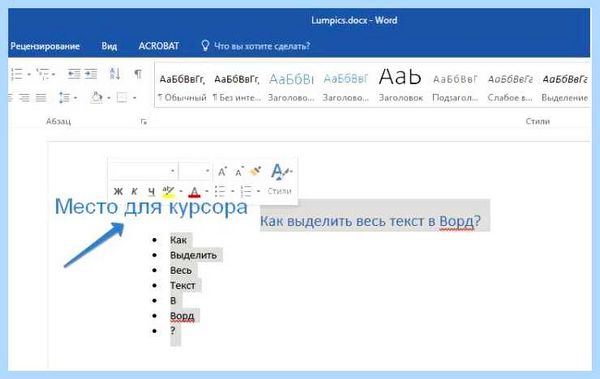Expand the borders dropdown arrow
The image size is (600, 379).
[x=134, y=98]
